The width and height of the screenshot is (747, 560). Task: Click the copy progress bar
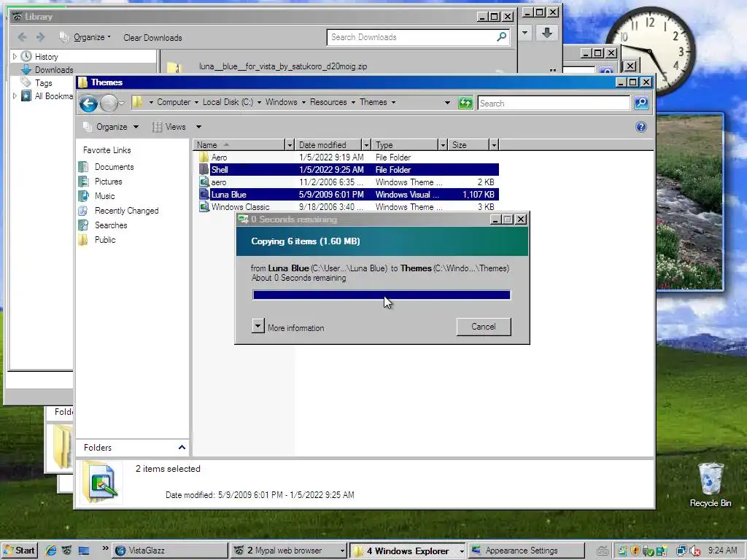pyautogui.click(x=382, y=295)
